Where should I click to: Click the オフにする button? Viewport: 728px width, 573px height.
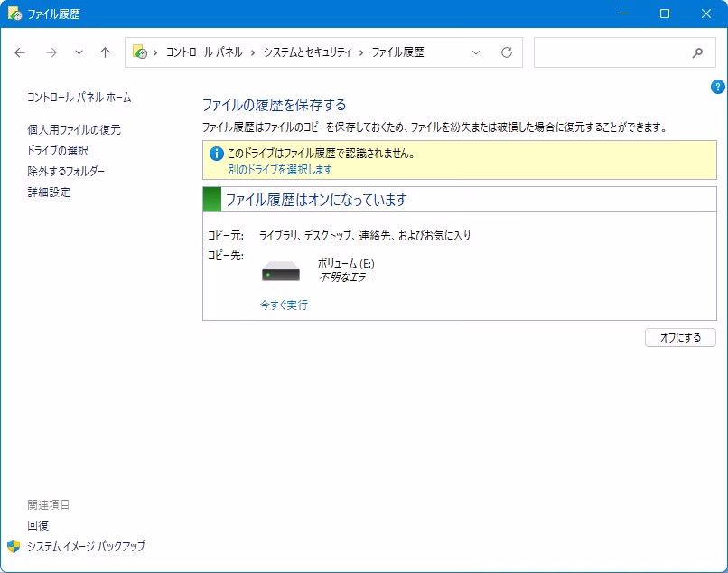[680, 337]
